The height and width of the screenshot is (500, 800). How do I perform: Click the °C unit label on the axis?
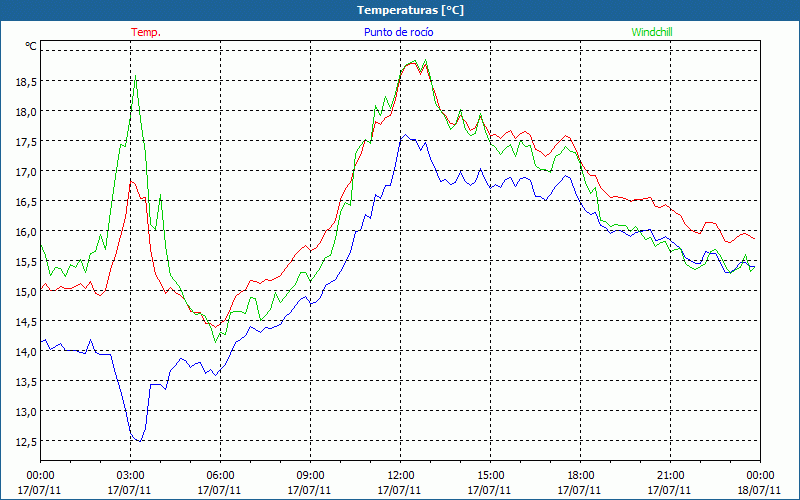pyautogui.click(x=31, y=46)
